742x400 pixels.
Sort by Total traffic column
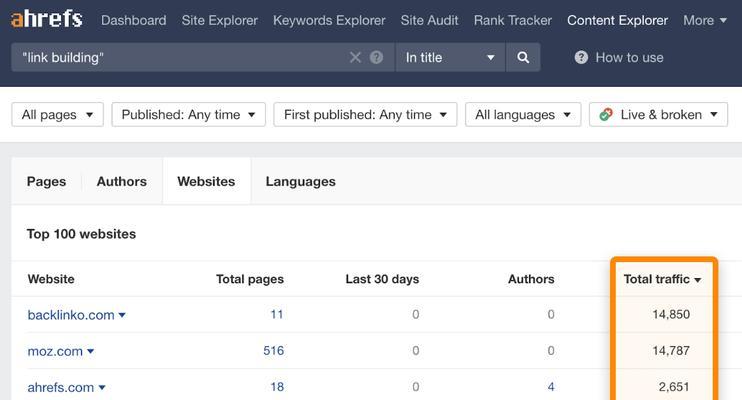tap(662, 279)
